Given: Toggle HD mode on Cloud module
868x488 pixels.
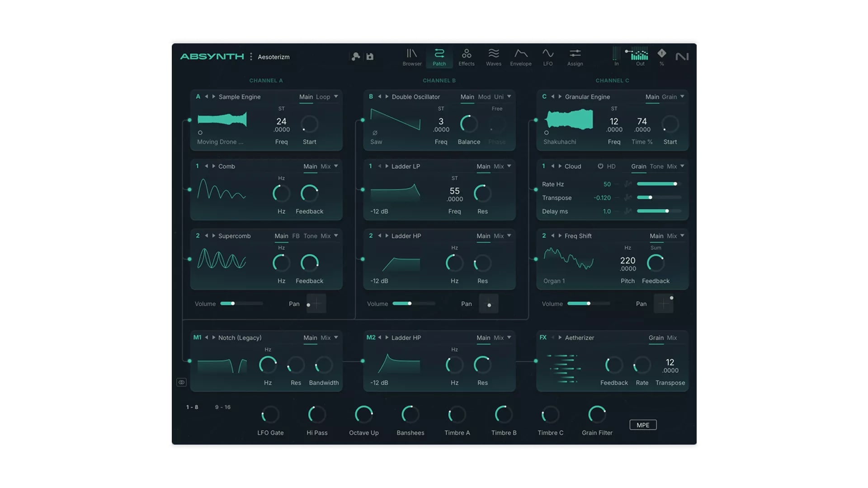Looking at the screenshot, I should [611, 166].
